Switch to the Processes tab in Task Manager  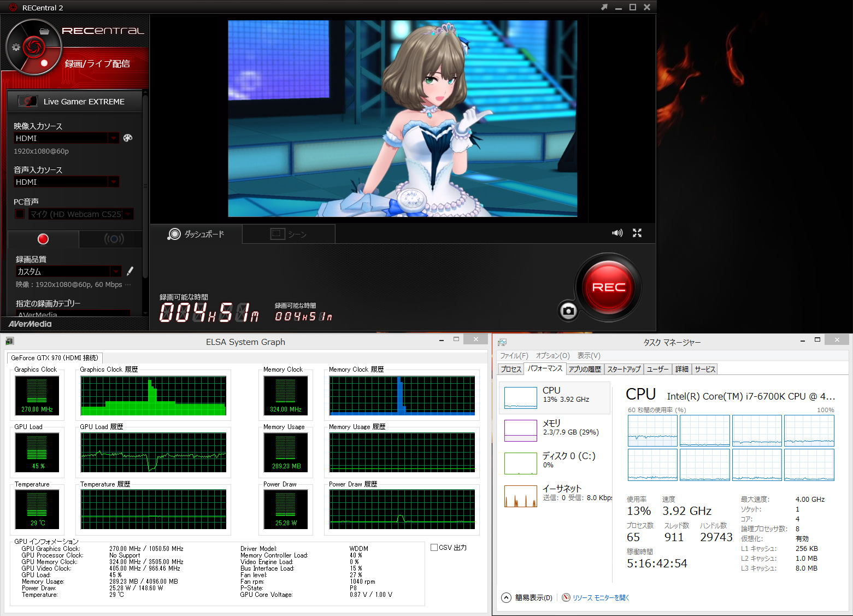(x=511, y=369)
